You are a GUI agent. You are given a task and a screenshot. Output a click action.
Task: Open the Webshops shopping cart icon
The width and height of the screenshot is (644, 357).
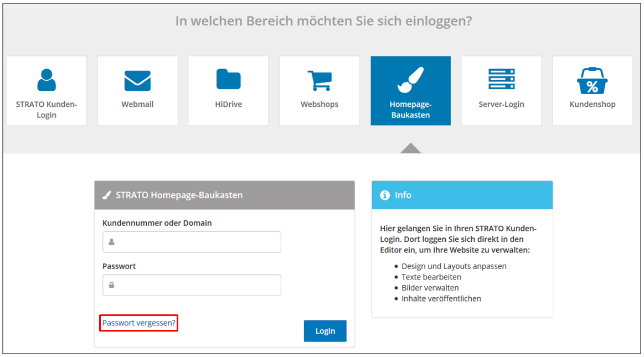pos(320,80)
